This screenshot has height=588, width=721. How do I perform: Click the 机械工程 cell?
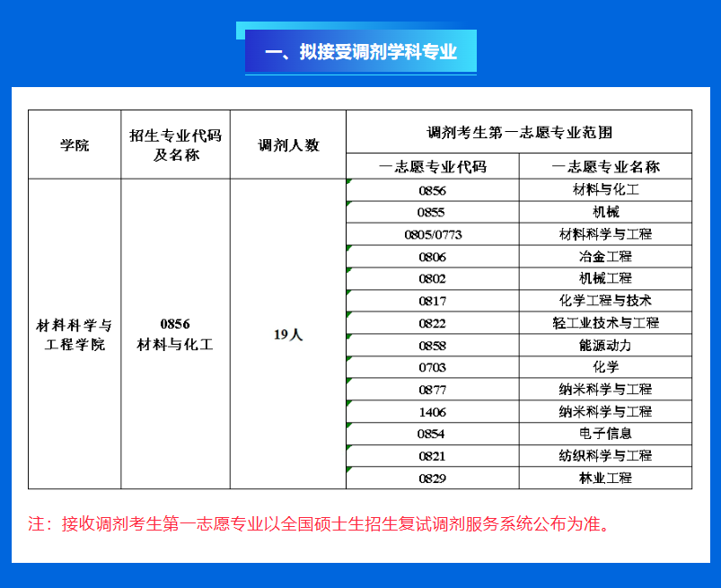[605, 278]
